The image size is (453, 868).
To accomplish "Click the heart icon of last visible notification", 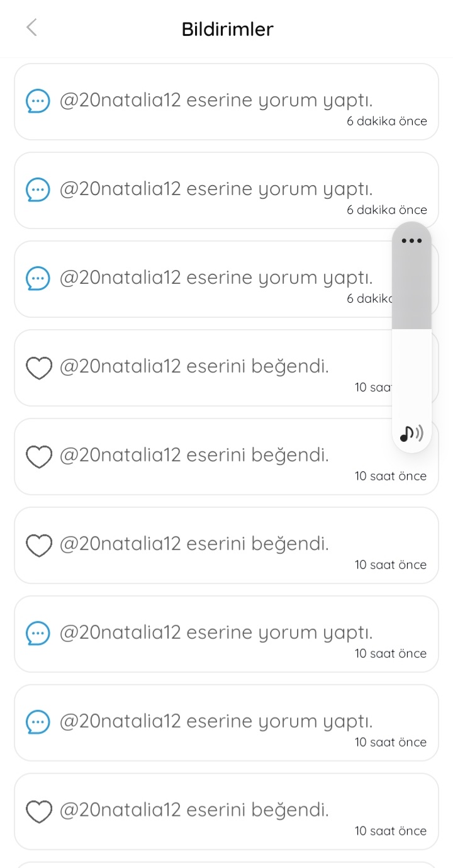I will 38,811.
